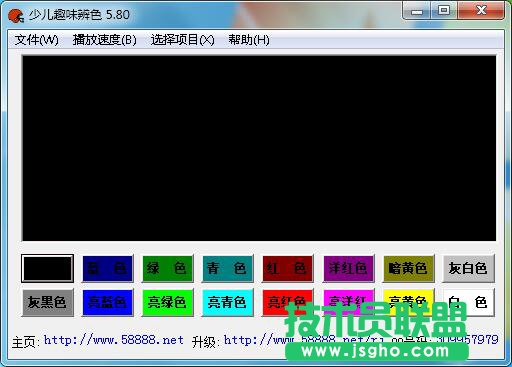
Task: Pick the 亮青色 cyan swatch
Action: tap(228, 303)
